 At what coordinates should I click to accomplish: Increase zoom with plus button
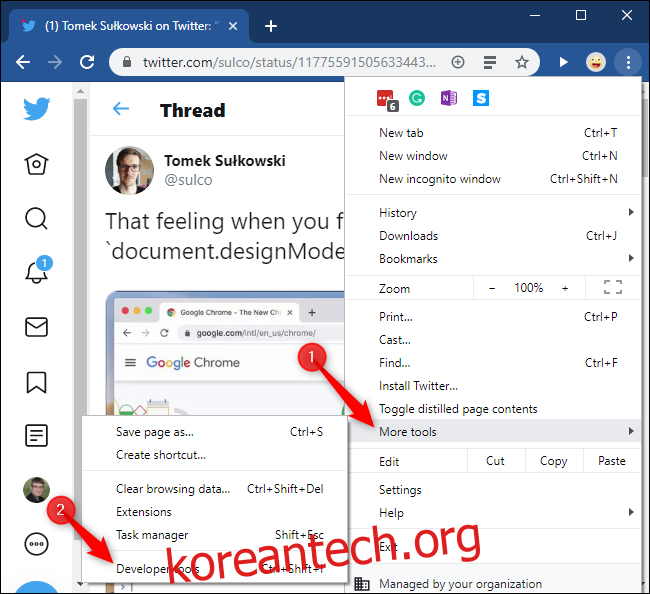[x=565, y=288]
